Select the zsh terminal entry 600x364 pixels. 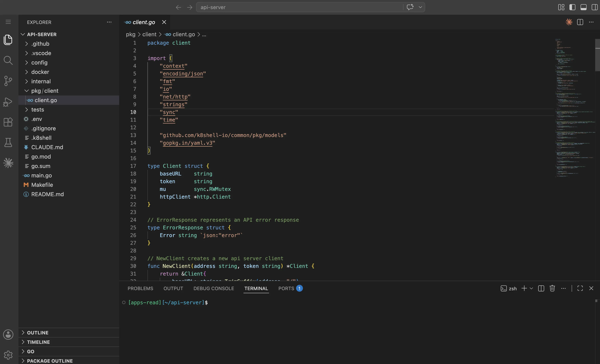click(x=508, y=288)
